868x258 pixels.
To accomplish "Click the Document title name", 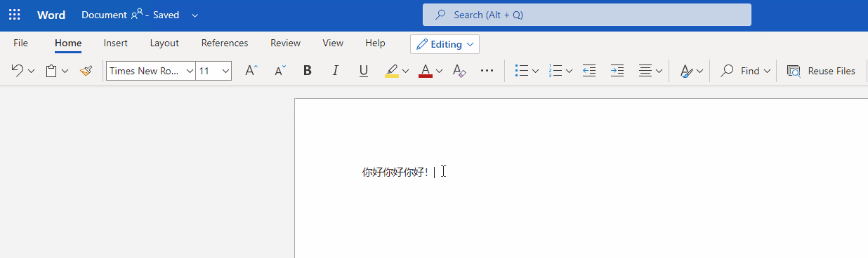I will 105,15.
